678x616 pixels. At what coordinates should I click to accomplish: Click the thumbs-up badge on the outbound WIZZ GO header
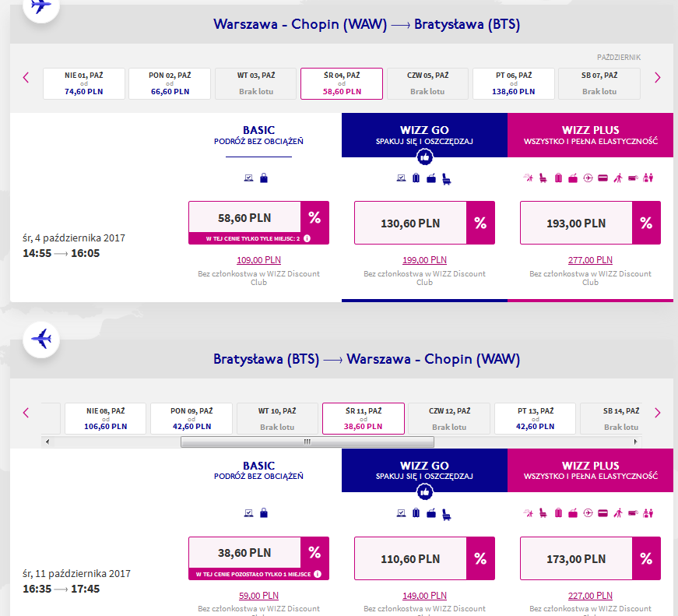424,157
